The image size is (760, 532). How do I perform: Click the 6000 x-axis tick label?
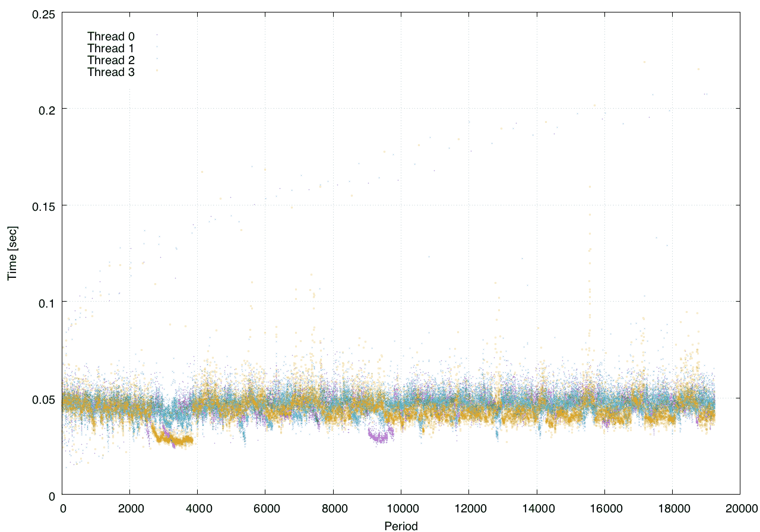point(265,509)
